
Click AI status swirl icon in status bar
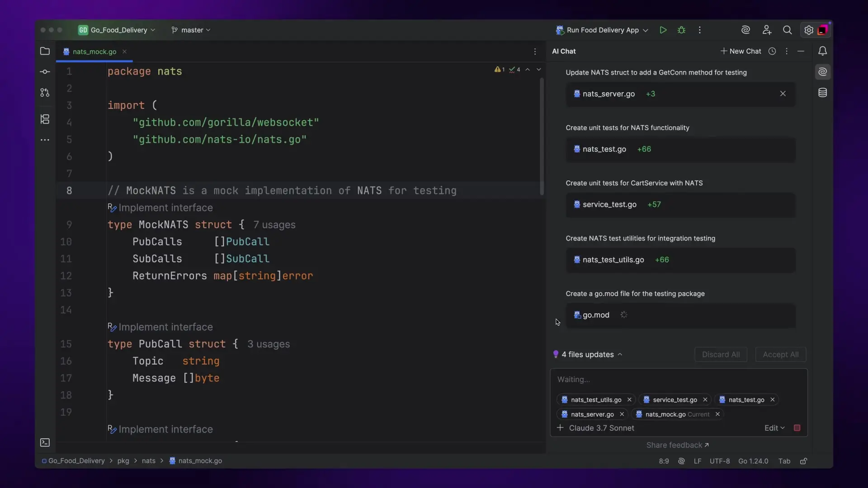(x=681, y=461)
